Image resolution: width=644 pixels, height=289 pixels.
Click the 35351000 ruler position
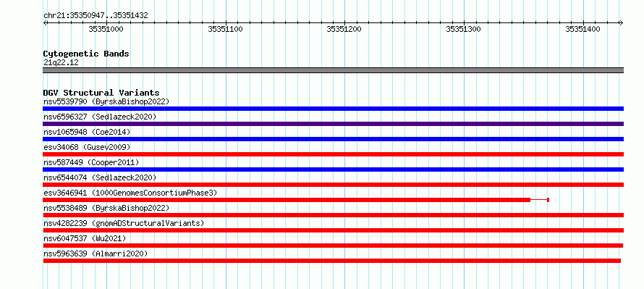click(x=106, y=29)
